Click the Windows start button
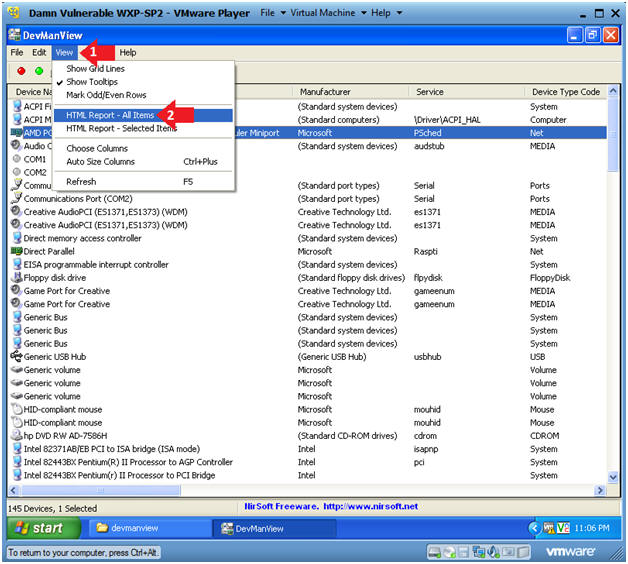The width and height of the screenshot is (628, 564). 43,528
